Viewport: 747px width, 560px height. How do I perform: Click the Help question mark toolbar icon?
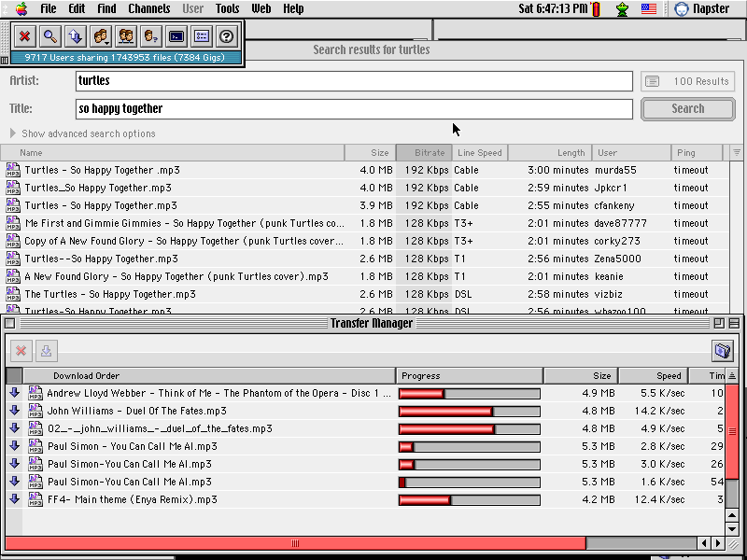click(x=224, y=37)
